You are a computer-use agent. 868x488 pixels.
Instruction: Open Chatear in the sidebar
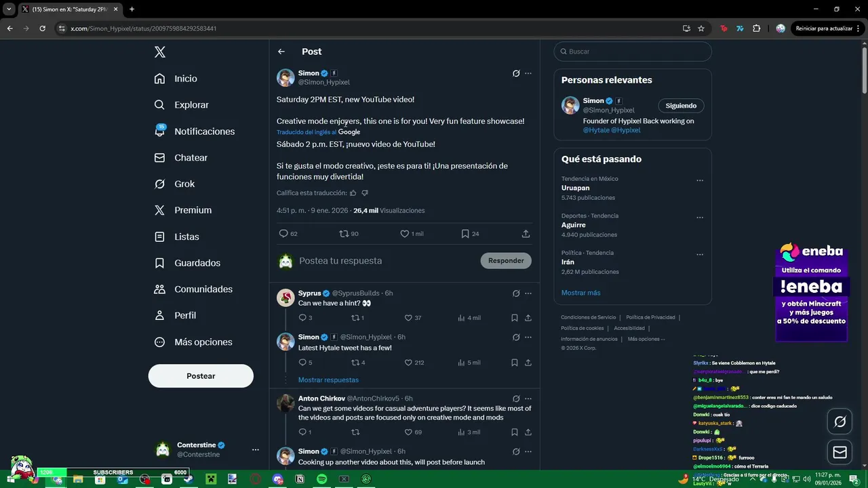pyautogui.click(x=180, y=158)
